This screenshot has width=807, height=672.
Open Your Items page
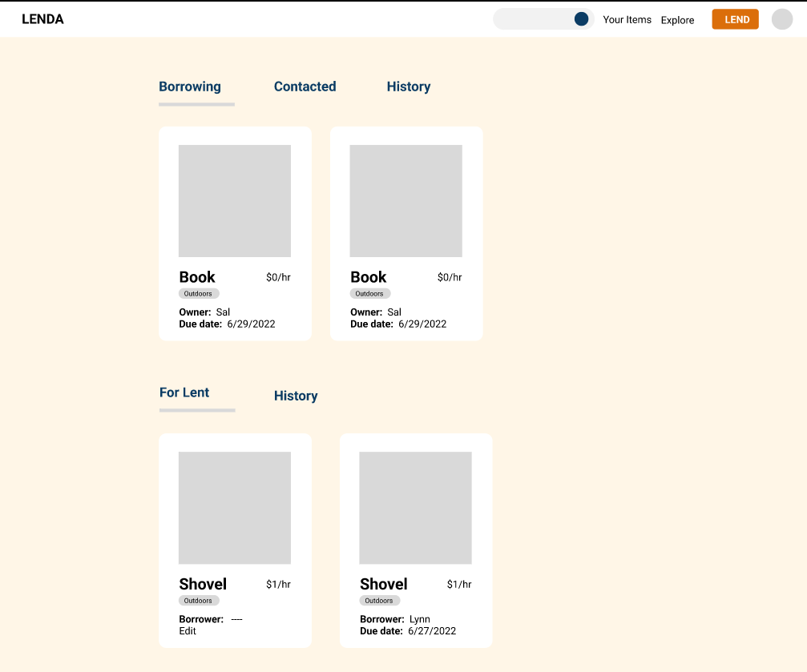pos(627,19)
